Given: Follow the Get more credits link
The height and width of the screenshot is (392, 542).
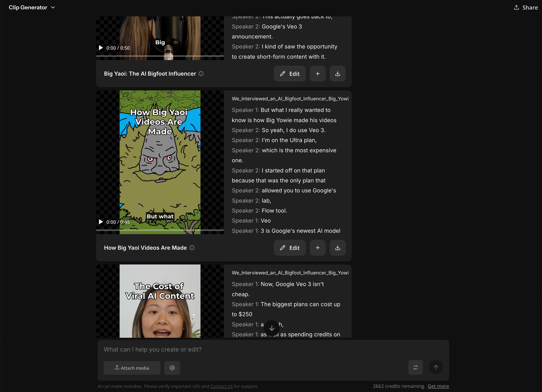Looking at the screenshot, I should point(438,386).
